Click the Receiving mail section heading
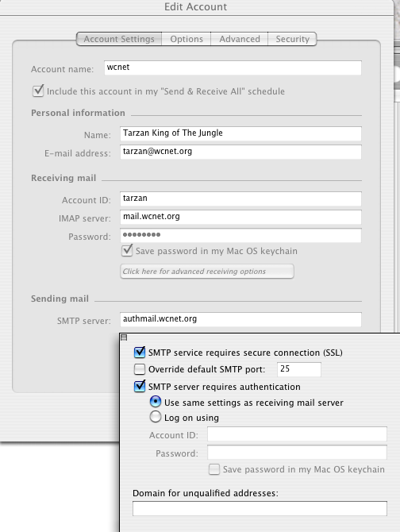 (x=63, y=178)
